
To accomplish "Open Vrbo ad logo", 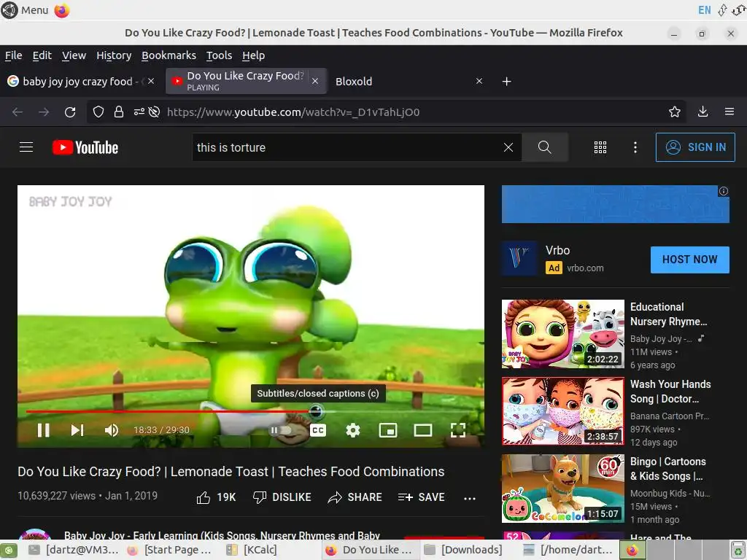I will pos(519,259).
